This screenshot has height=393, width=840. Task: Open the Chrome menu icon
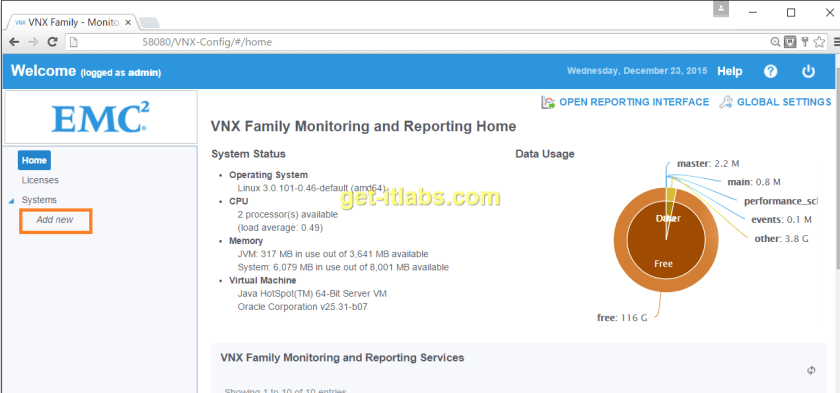[x=837, y=42]
